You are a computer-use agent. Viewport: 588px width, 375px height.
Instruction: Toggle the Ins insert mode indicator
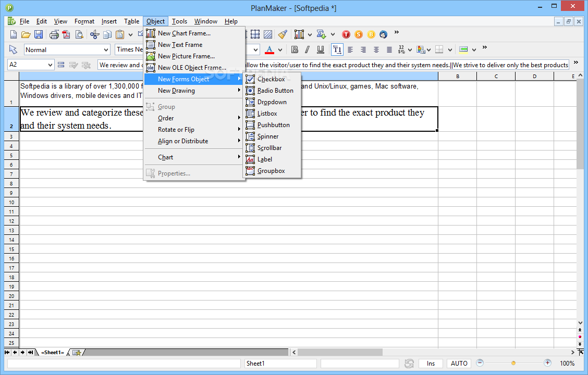point(431,364)
